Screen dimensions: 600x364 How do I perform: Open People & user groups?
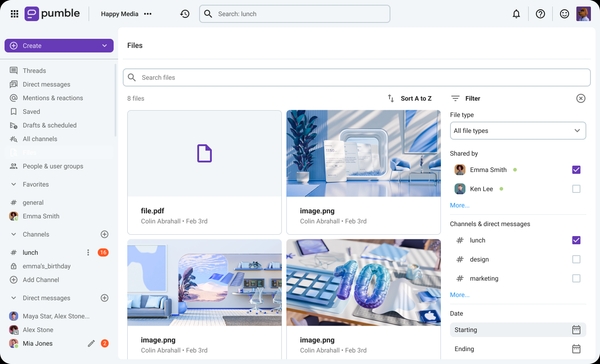(x=53, y=166)
